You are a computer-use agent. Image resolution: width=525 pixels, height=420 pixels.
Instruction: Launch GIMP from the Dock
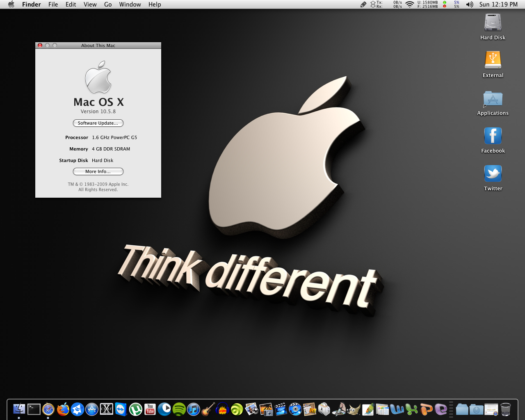(353, 409)
